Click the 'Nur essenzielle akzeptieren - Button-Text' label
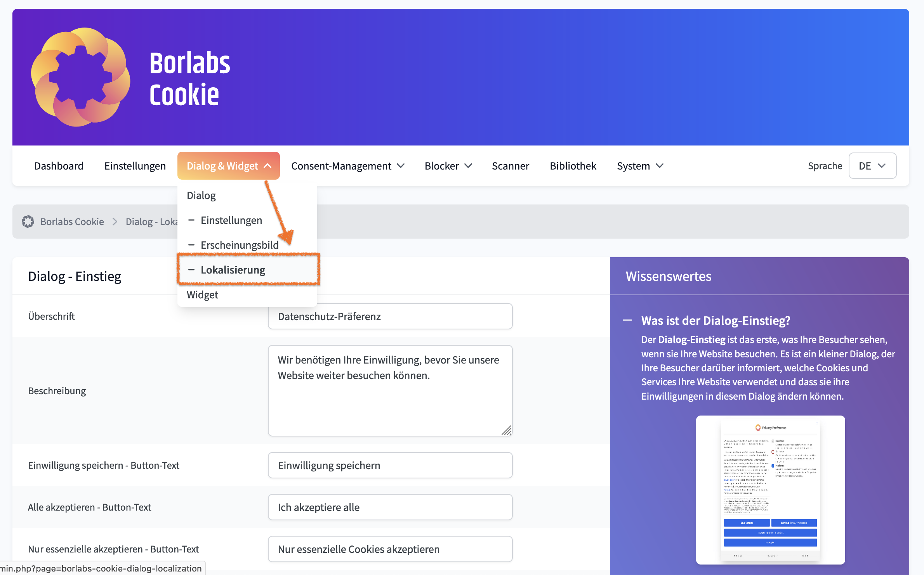Screen dimensions: 924x575 coord(113,549)
